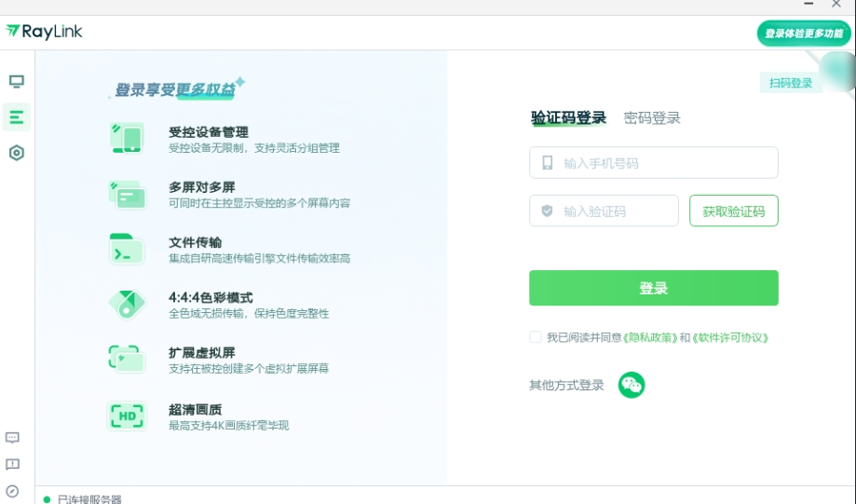Click the HD 超清画质 icon
Screen dimensions: 856x504
127,416
